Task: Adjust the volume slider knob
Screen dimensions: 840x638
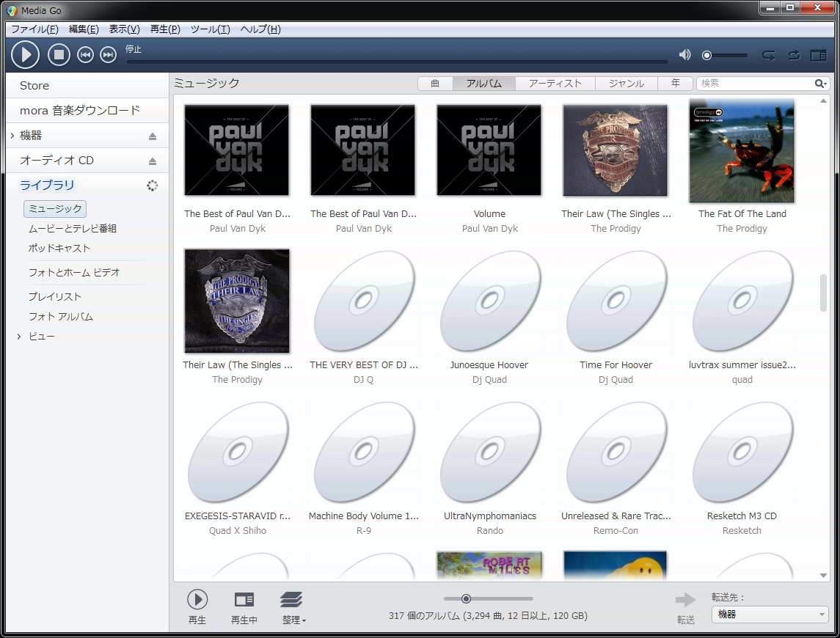Action: pos(707,55)
